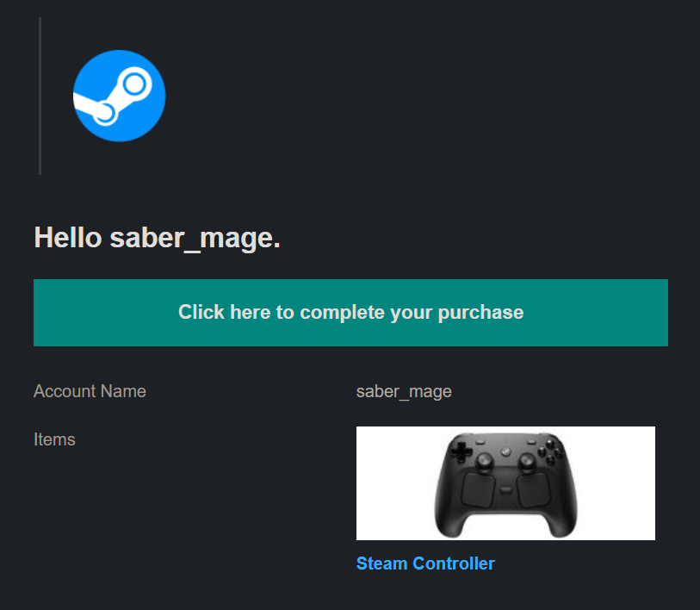The image size is (700, 610).
Task: Click the center button between controller trackpads
Action: tap(505, 490)
